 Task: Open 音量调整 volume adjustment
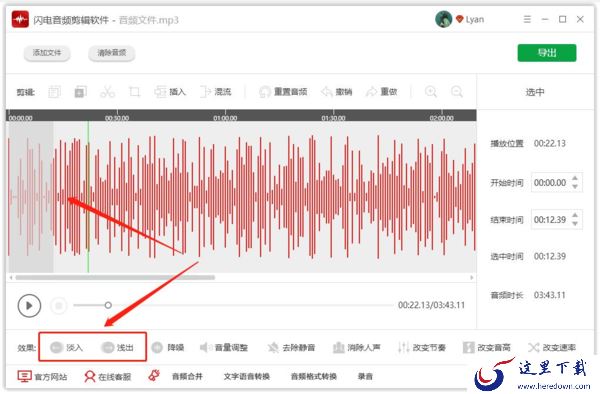point(224,347)
